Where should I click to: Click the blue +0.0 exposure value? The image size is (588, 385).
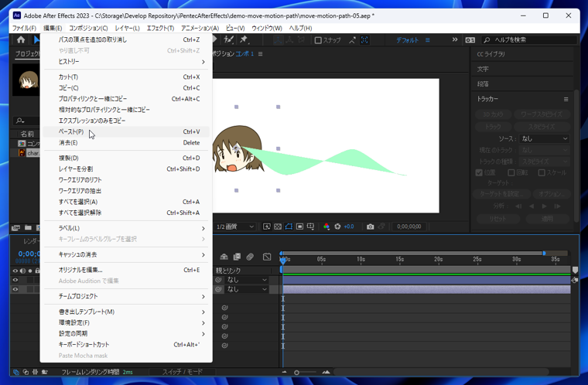(349, 227)
